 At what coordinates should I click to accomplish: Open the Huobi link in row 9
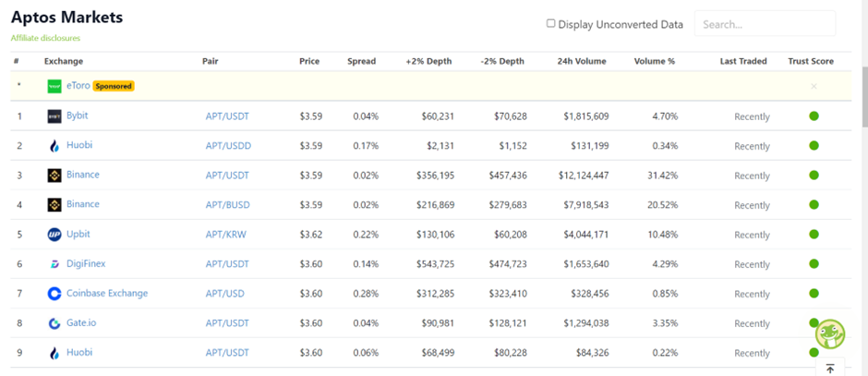coord(79,352)
